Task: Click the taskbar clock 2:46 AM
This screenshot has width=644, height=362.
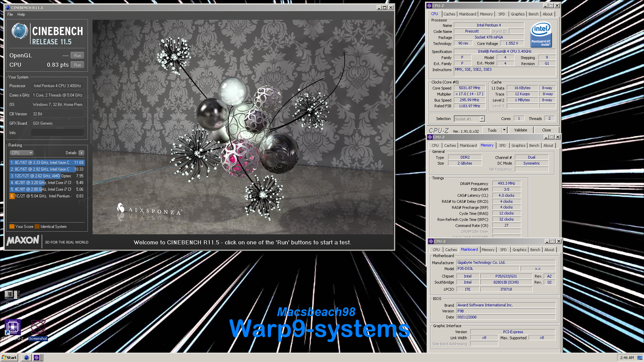Action: [627, 358]
